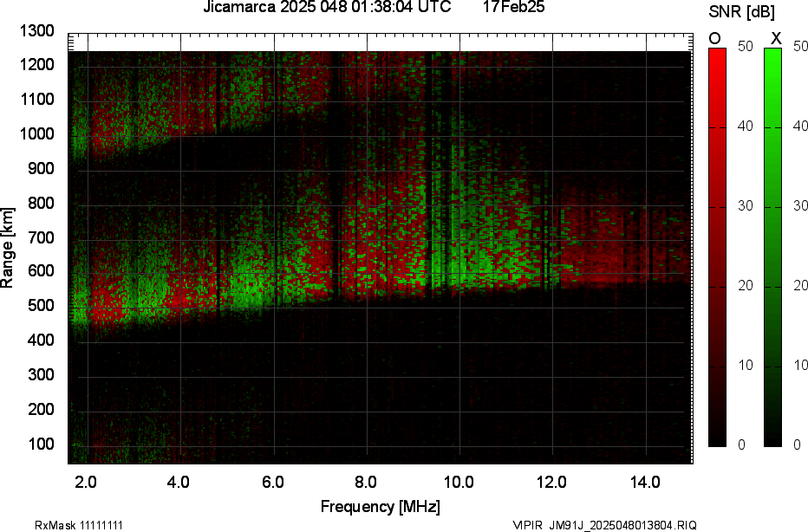Screen dimensions: 808x532
Task: Click the 'Frequency [MHz]' axis label
Action: tap(381, 507)
